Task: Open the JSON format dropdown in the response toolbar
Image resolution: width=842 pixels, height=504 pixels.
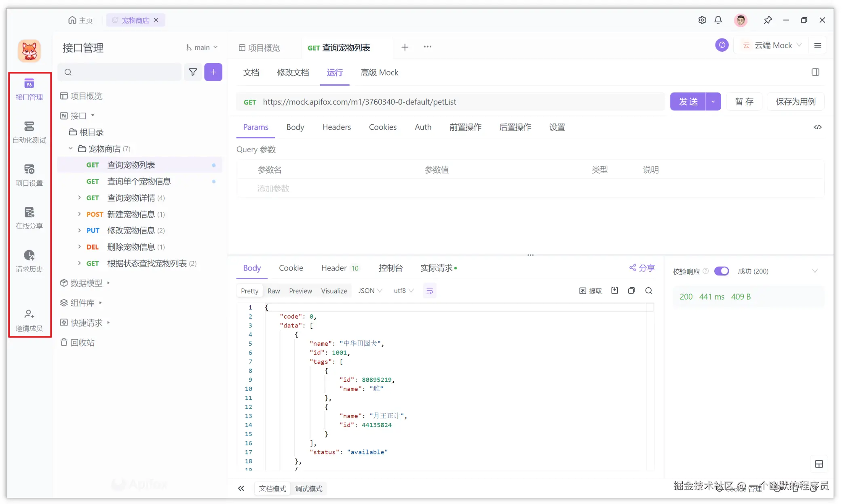Action: pos(369,290)
